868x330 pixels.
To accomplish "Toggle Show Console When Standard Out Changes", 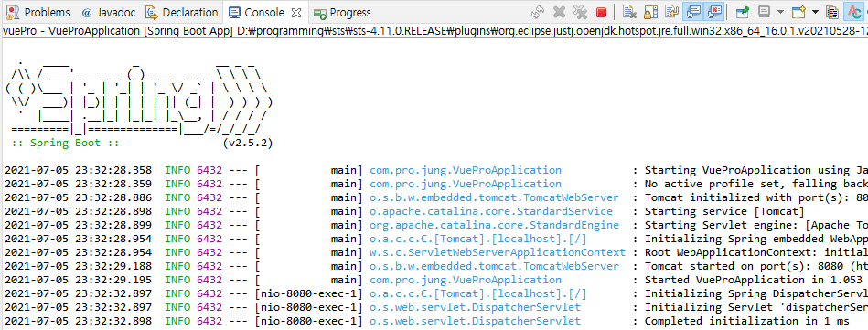I will tap(692, 12).
